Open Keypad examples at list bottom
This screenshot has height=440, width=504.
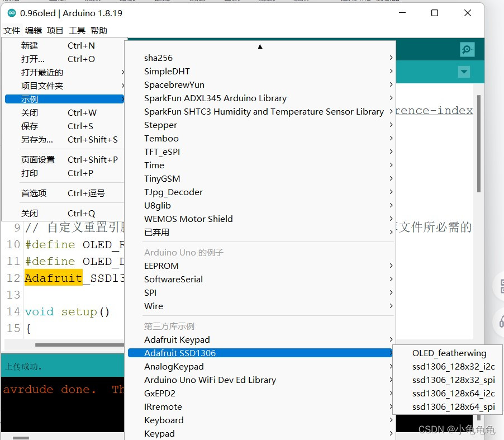point(261,433)
